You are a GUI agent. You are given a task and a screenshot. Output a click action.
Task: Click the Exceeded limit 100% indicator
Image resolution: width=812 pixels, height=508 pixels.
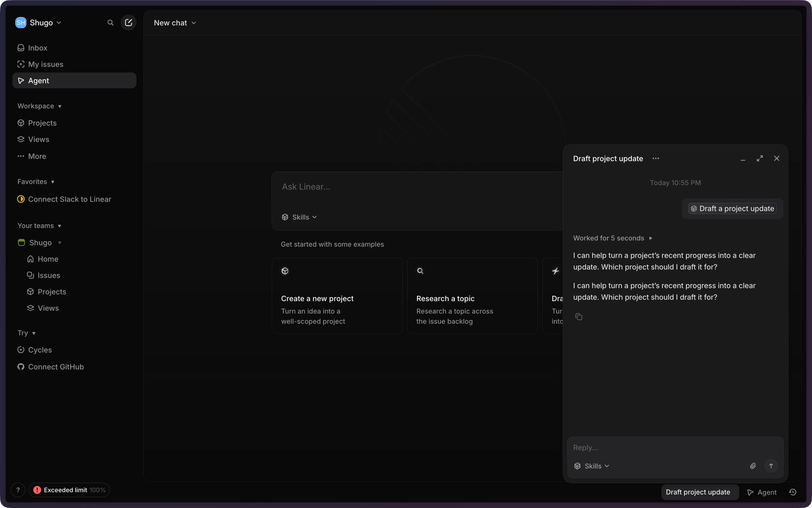click(x=69, y=490)
